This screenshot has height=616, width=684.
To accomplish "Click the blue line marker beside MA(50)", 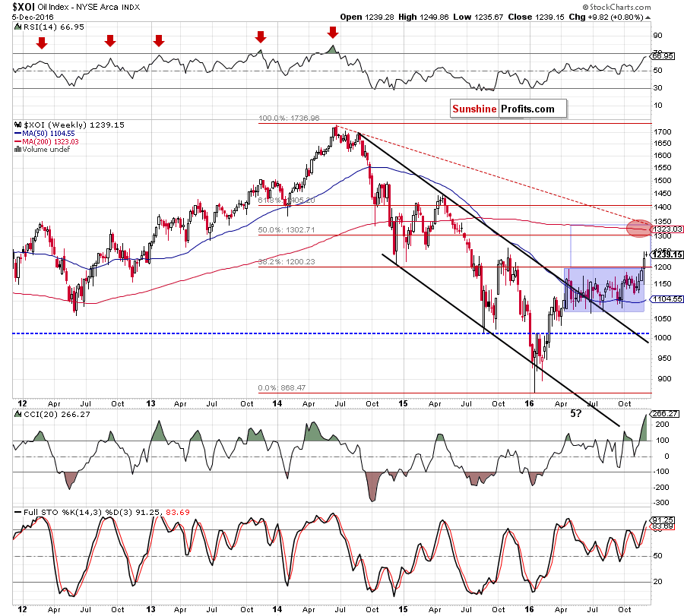I will pos(18,134).
